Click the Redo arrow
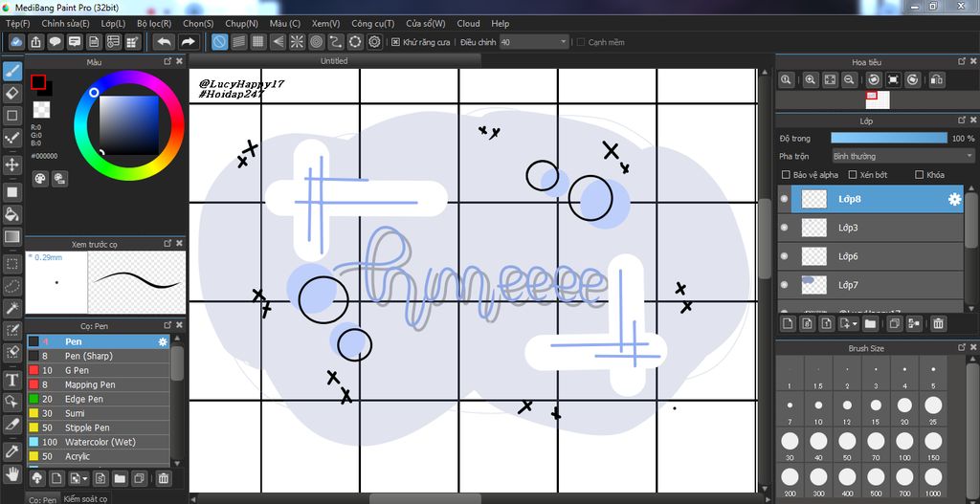Screen dimensions: 980x504 click(x=187, y=42)
